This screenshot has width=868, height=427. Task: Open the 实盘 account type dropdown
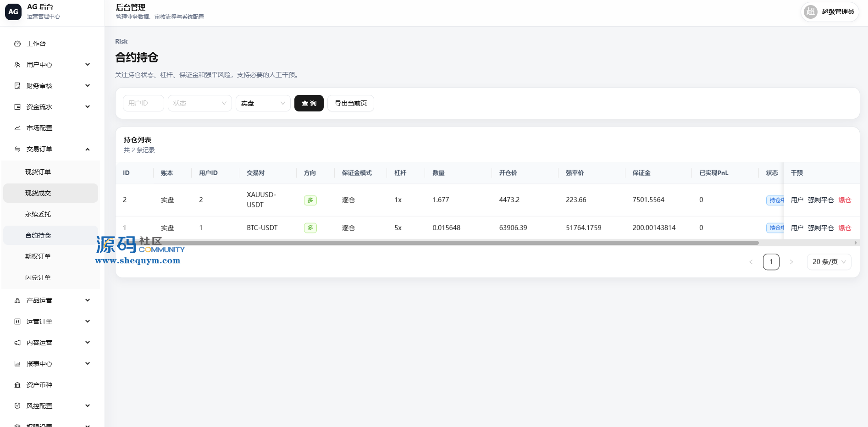tap(263, 103)
